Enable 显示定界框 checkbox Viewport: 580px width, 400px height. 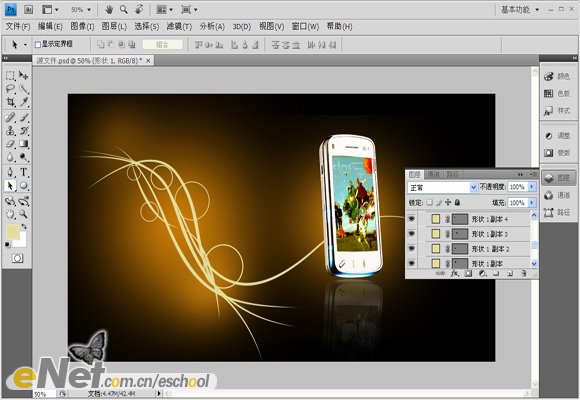(37, 44)
